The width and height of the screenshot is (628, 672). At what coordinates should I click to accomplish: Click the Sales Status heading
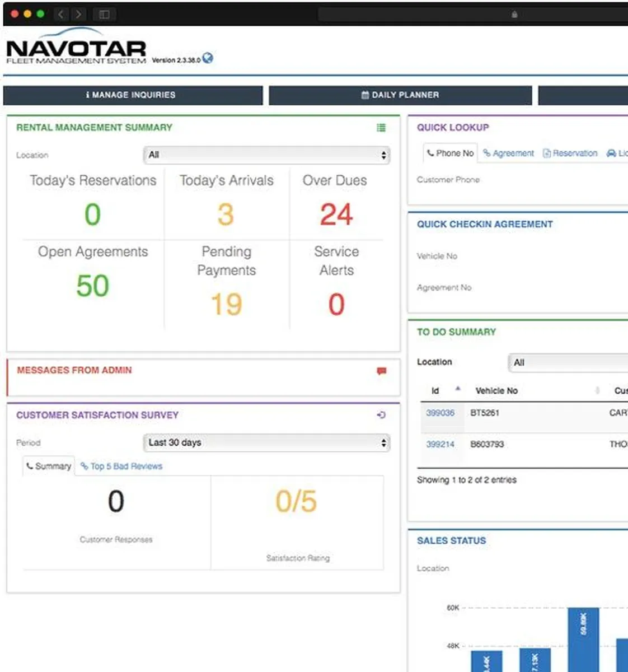pos(451,540)
